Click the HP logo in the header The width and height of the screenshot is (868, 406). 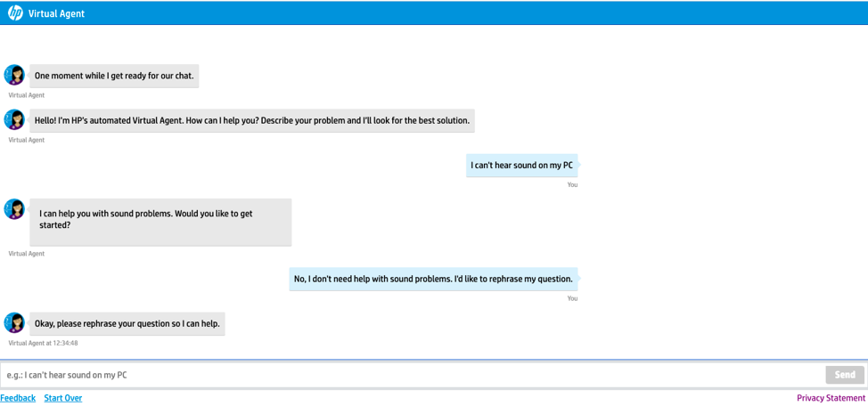(15, 12)
